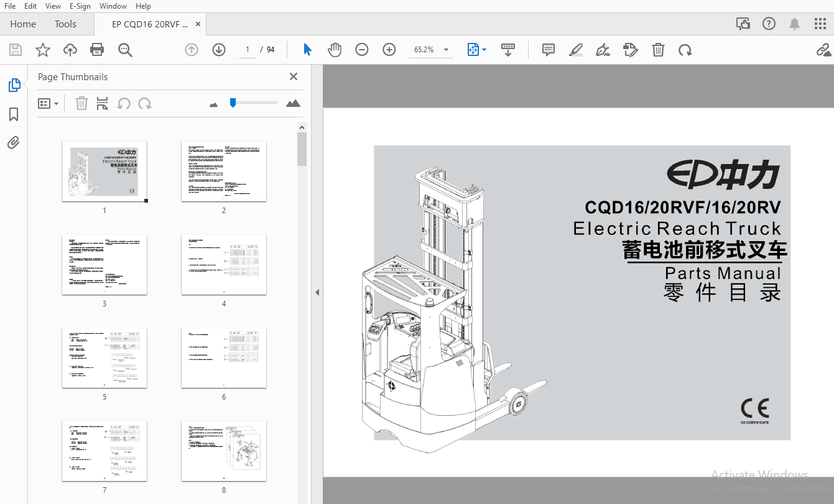This screenshot has width=834, height=504.
Task: Switch to the Home tab
Action: (23, 24)
